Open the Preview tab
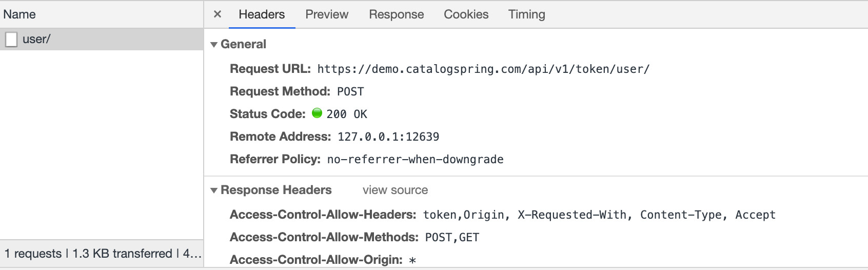Viewport: 868px width, 270px height. [327, 14]
